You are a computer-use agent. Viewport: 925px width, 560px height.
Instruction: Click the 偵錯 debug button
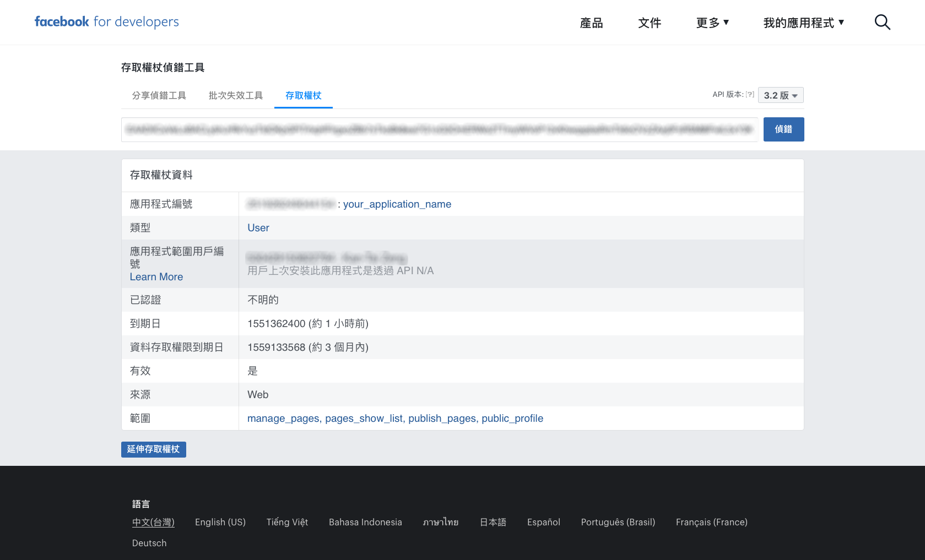[783, 129]
